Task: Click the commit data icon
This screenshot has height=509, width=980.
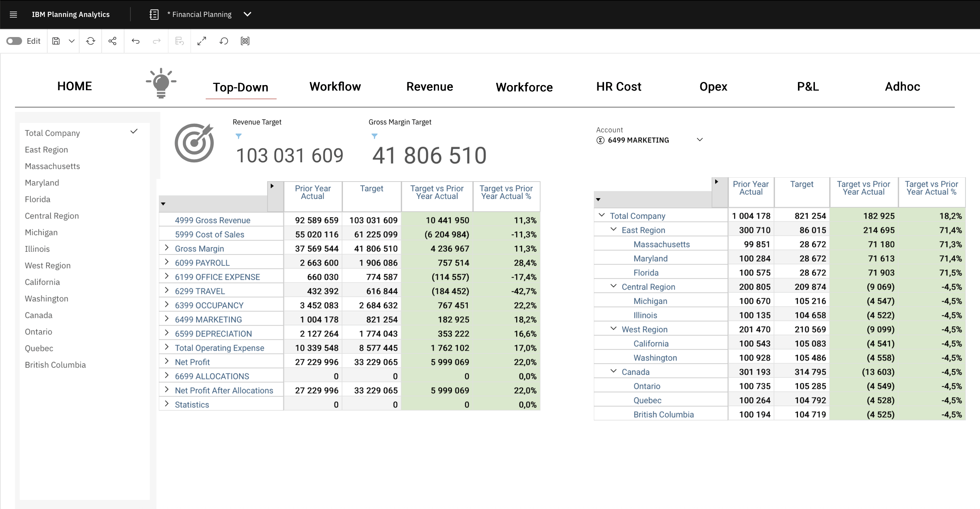Action: [x=180, y=41]
